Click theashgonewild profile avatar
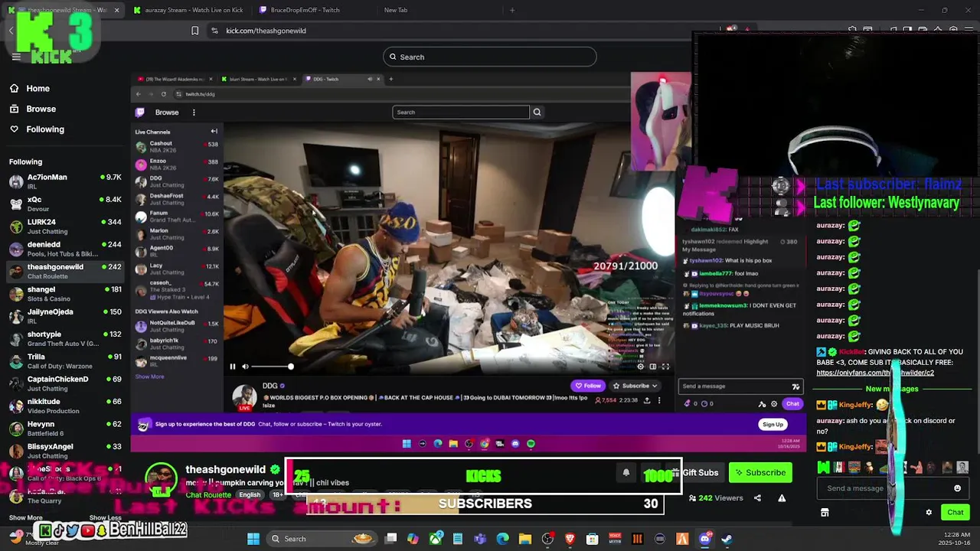 tap(162, 480)
